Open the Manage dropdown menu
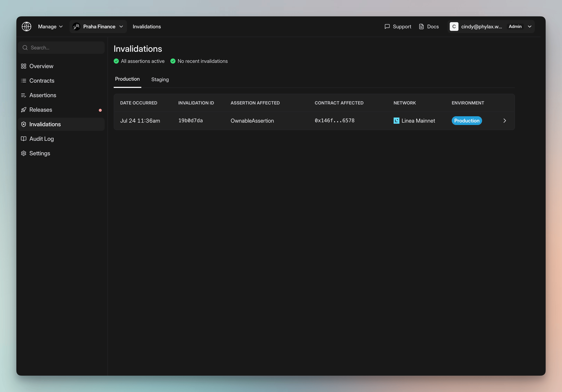The image size is (562, 392). click(x=50, y=27)
